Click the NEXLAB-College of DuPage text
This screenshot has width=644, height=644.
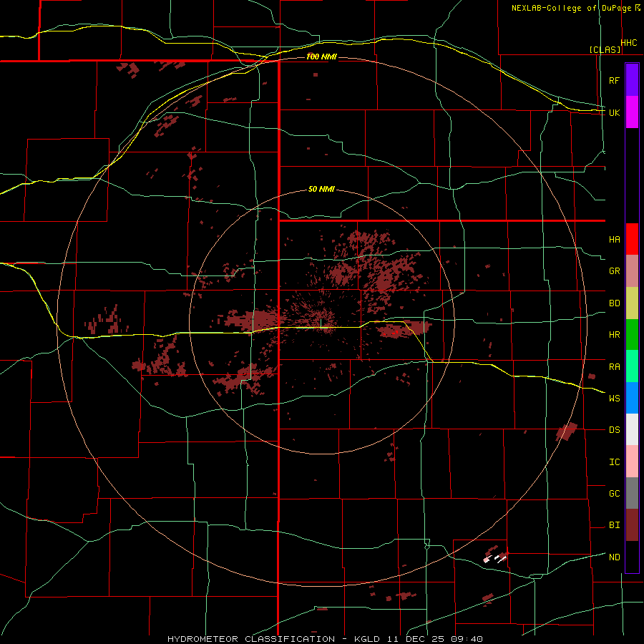pyautogui.click(x=572, y=8)
